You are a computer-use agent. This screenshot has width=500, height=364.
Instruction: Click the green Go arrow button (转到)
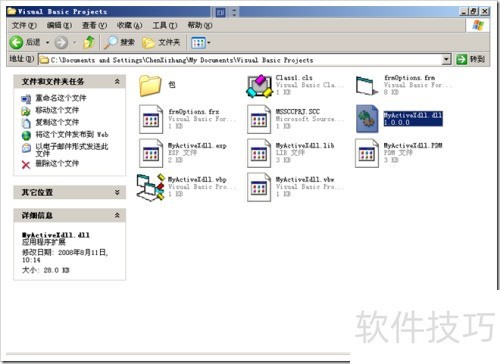coord(470,59)
